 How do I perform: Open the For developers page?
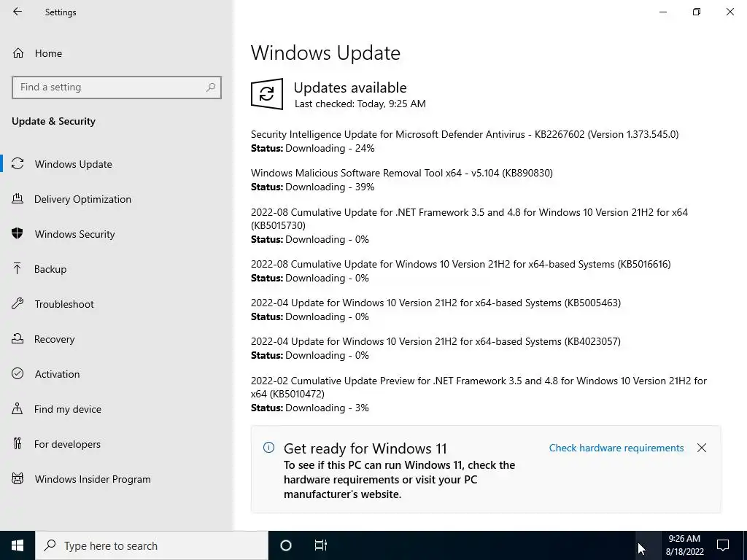click(67, 444)
